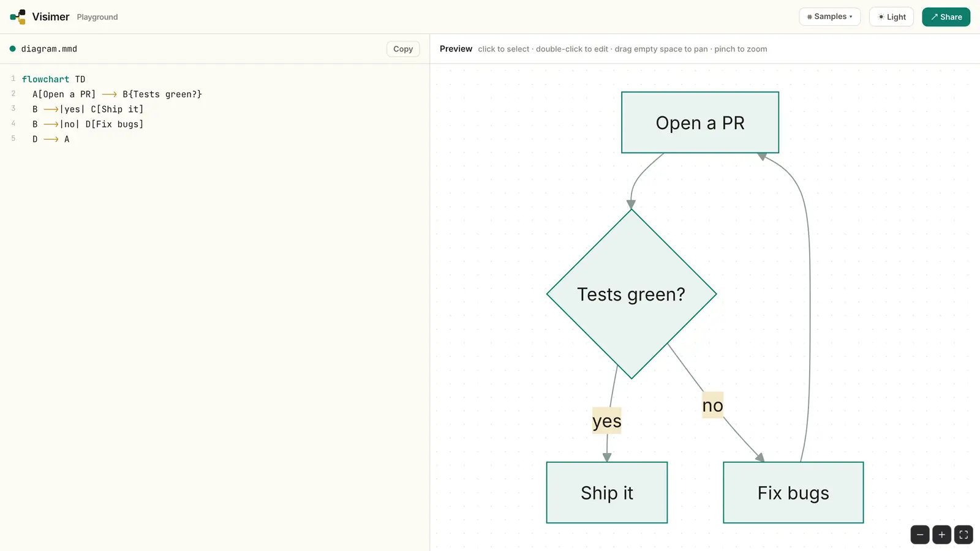Open the Samples dropdown
This screenshot has width=980, height=551.
829,17
